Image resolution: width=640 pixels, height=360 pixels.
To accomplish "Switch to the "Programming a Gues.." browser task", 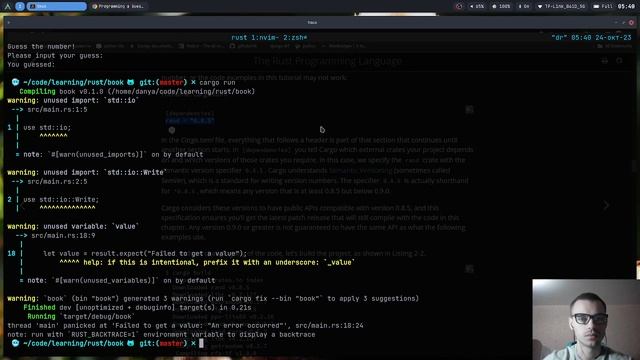I will 118,6.
